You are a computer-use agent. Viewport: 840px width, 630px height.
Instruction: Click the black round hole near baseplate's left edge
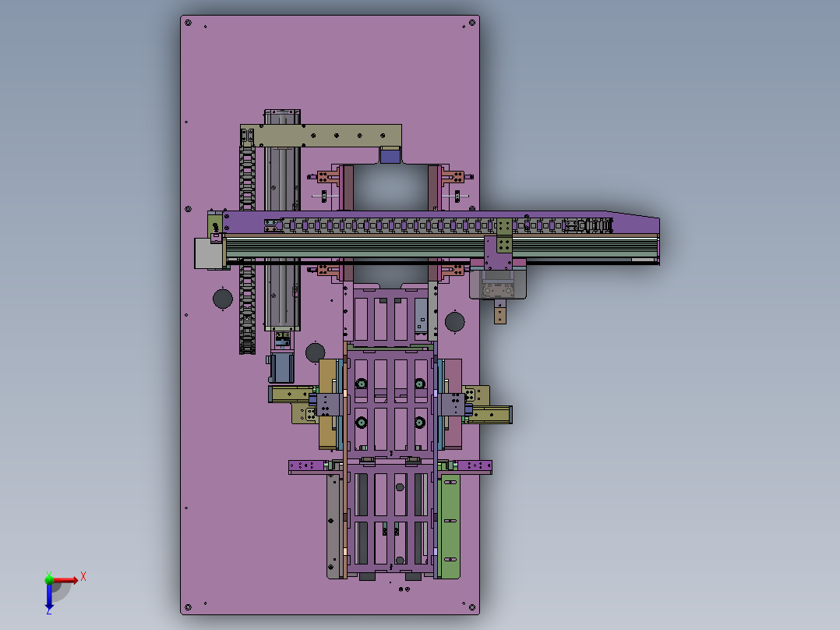pyautogui.click(x=223, y=299)
